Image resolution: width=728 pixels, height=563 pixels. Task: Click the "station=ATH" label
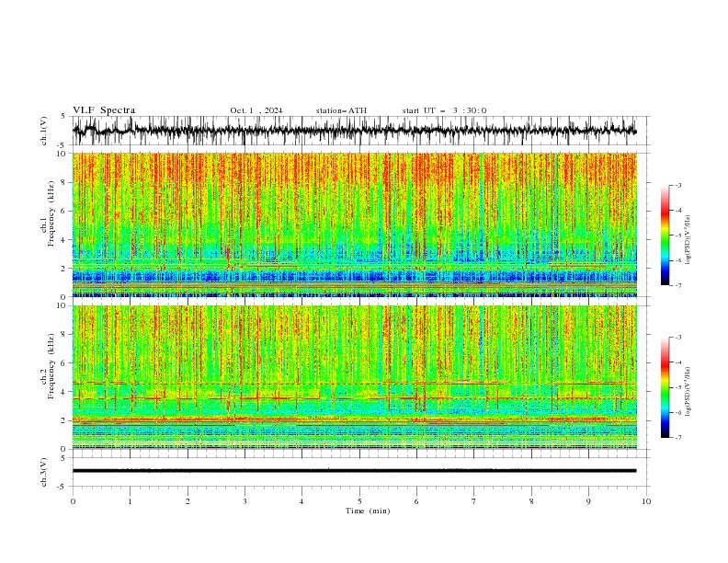(x=341, y=110)
